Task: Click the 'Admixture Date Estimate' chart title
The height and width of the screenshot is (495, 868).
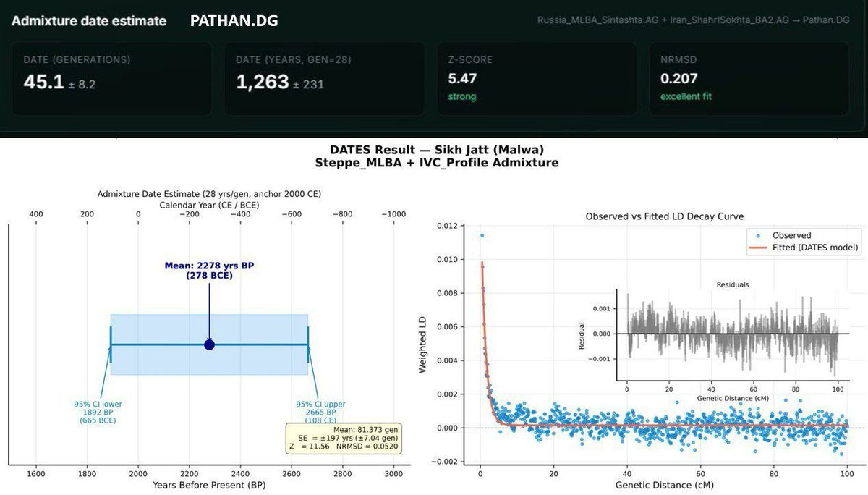Action: pyautogui.click(x=209, y=194)
